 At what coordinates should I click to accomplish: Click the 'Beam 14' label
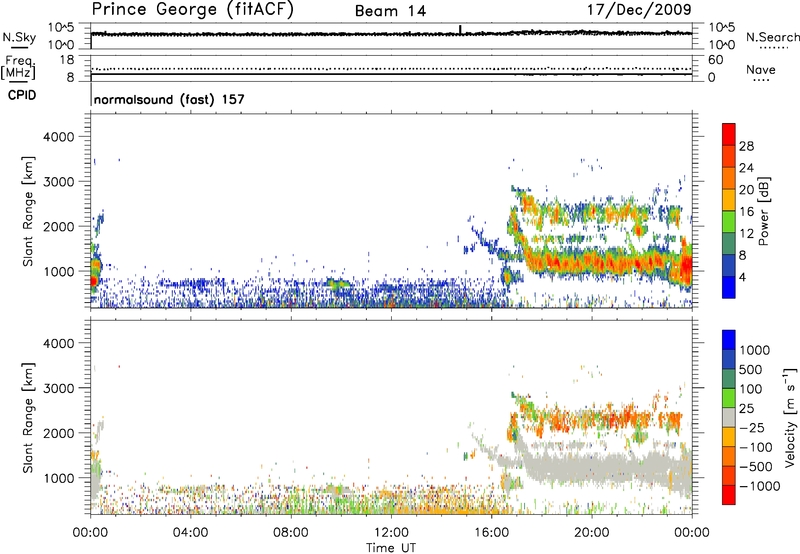tap(390, 11)
